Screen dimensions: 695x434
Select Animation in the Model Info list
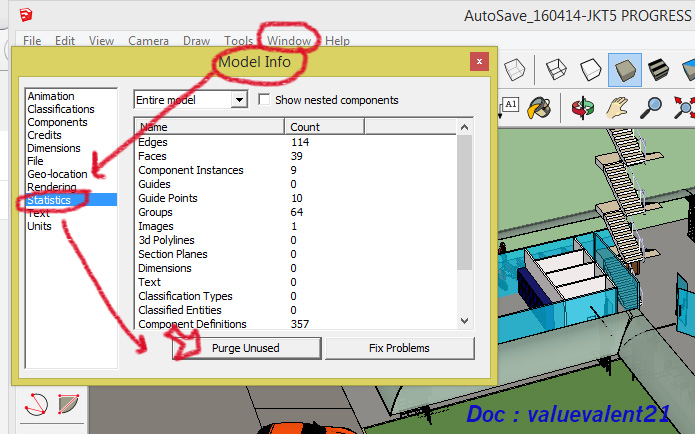(51, 96)
